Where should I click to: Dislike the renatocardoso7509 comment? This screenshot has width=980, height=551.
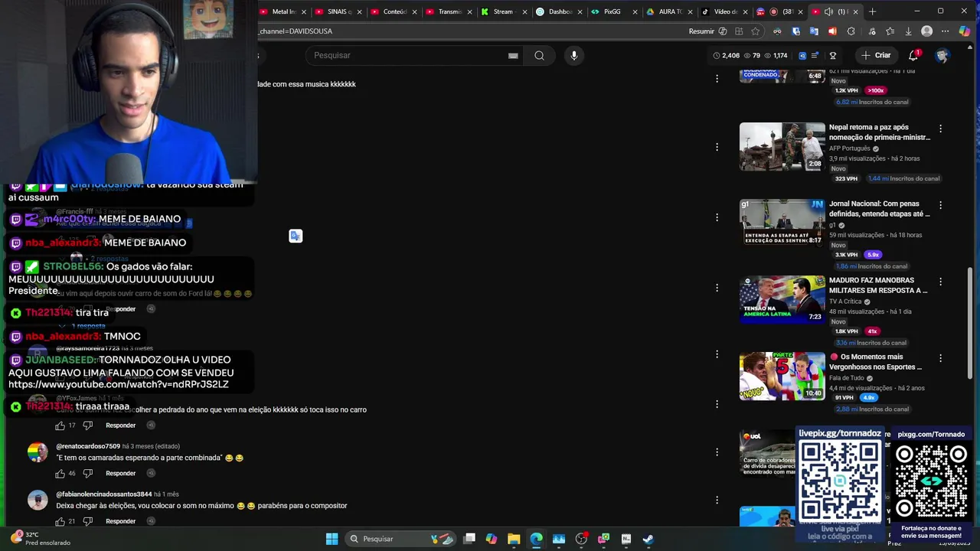point(87,474)
